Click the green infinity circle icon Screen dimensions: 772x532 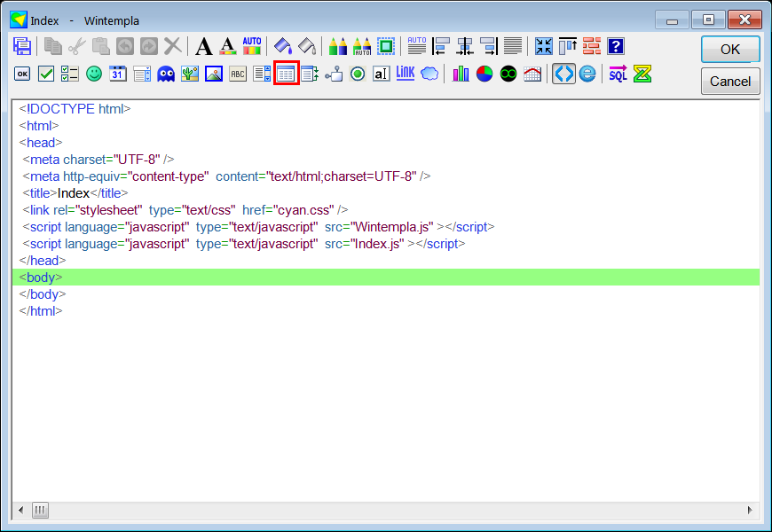(x=508, y=74)
